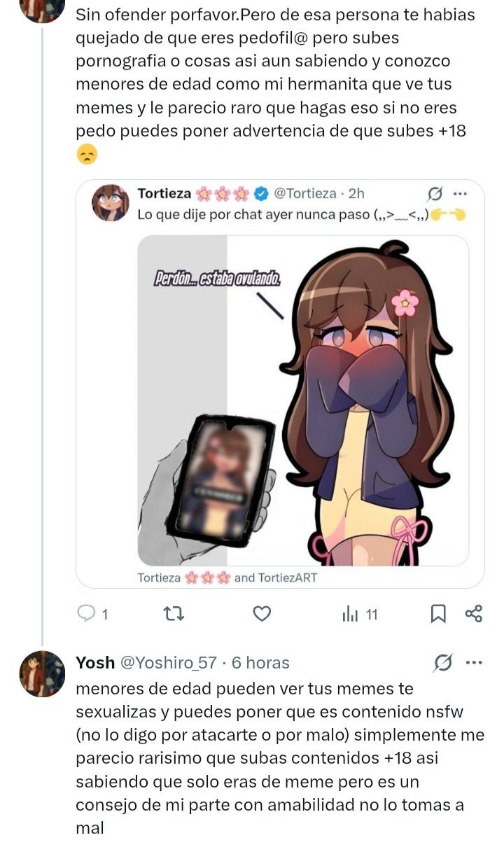Open the share options icon

point(474,614)
